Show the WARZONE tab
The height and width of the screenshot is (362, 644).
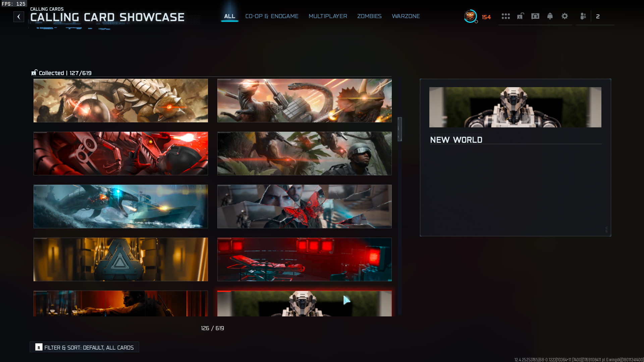point(406,16)
